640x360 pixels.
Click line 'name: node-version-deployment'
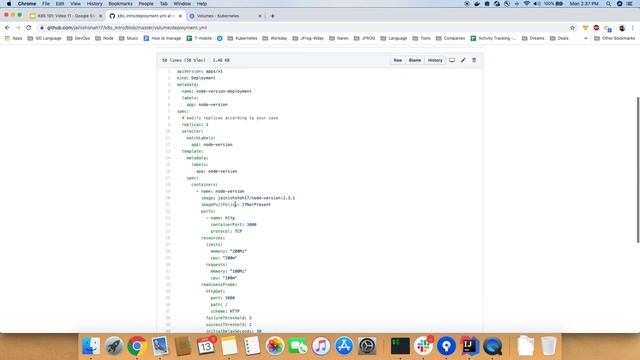(217, 91)
